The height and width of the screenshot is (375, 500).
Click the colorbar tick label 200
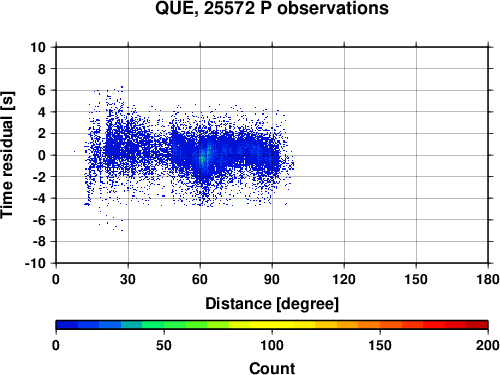coord(488,345)
